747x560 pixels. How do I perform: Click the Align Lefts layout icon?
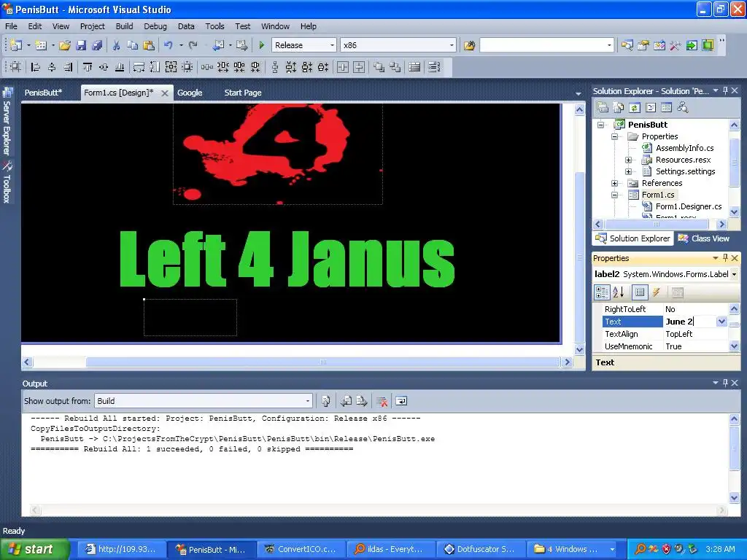tap(35, 67)
